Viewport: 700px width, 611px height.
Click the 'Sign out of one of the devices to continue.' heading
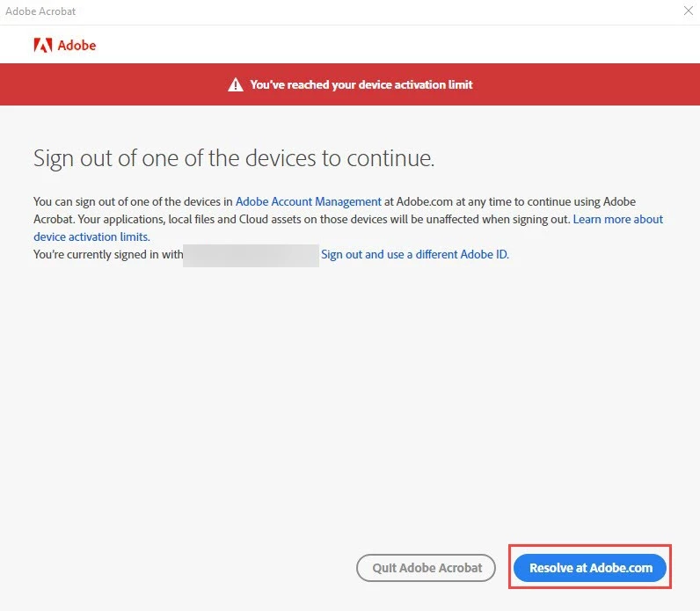click(x=234, y=158)
